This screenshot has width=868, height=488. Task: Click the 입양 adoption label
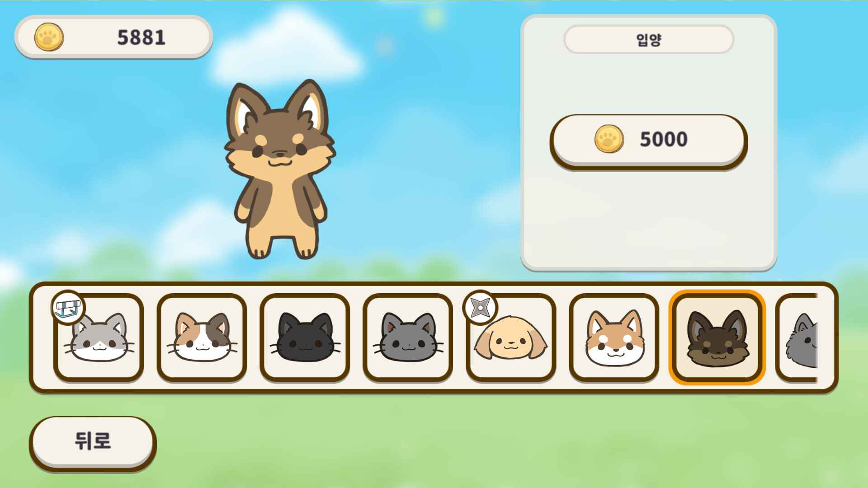pyautogui.click(x=649, y=39)
